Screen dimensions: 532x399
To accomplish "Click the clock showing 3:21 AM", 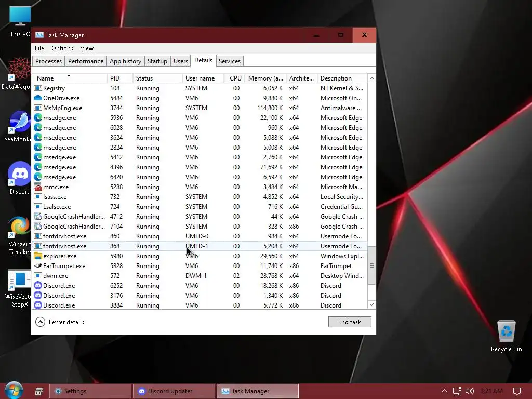I will (491, 391).
